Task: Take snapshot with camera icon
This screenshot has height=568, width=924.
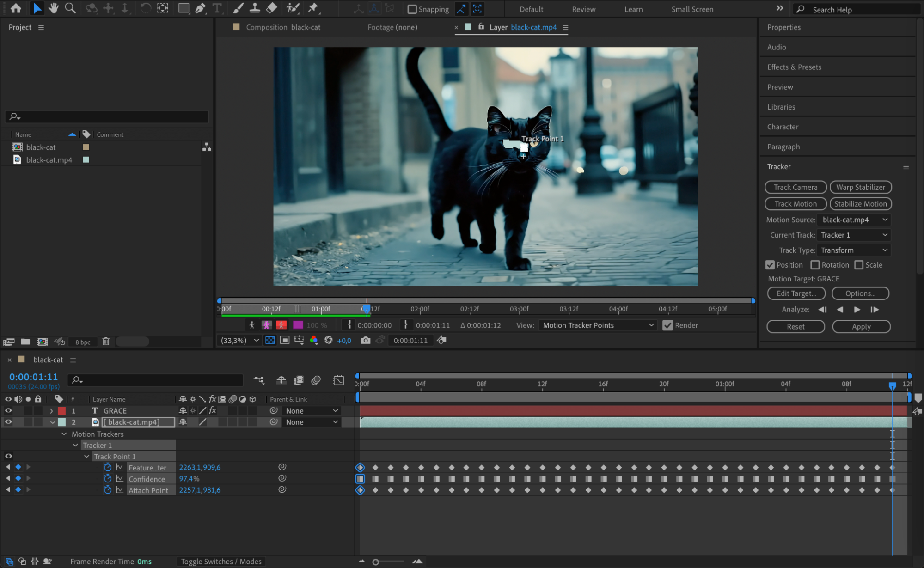Action: point(366,341)
